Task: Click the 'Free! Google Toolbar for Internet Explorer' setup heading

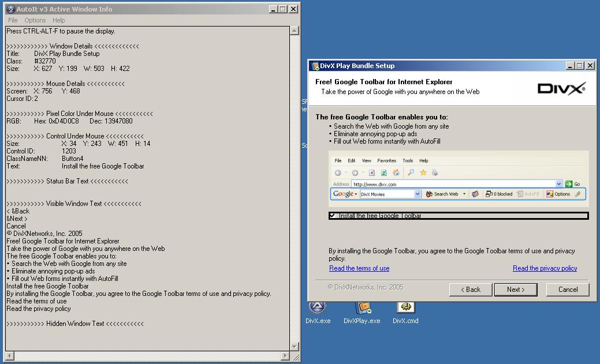Action: (x=384, y=82)
